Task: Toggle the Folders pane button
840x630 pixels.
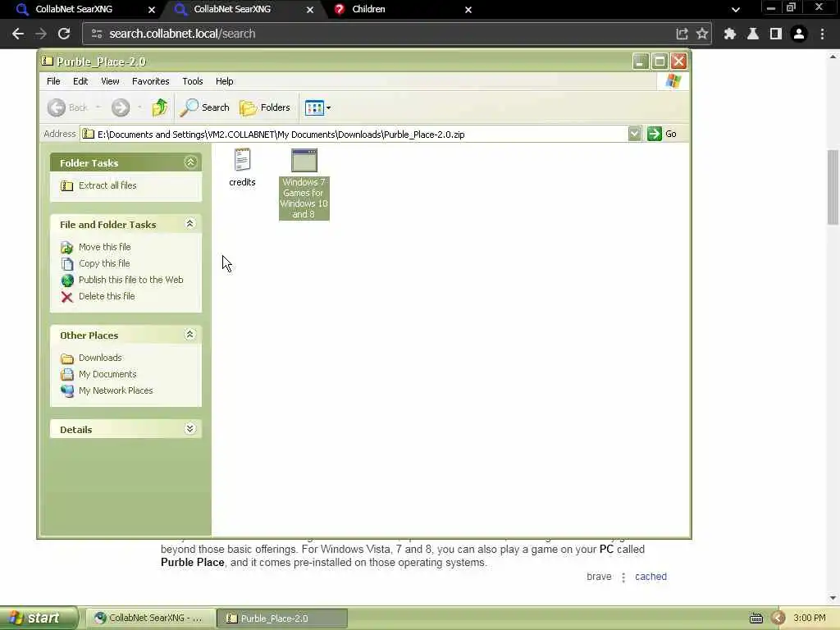Action: 265,107
